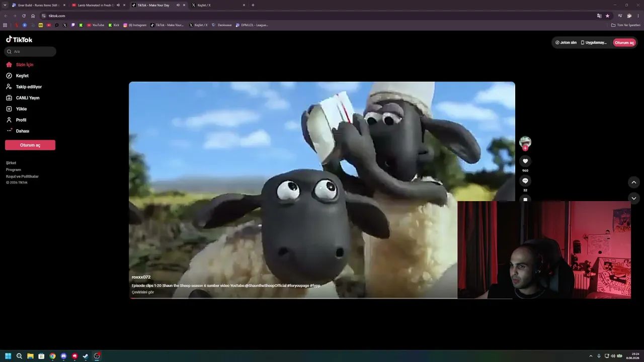Open the DPM.LOL - League bookmark

point(252,25)
